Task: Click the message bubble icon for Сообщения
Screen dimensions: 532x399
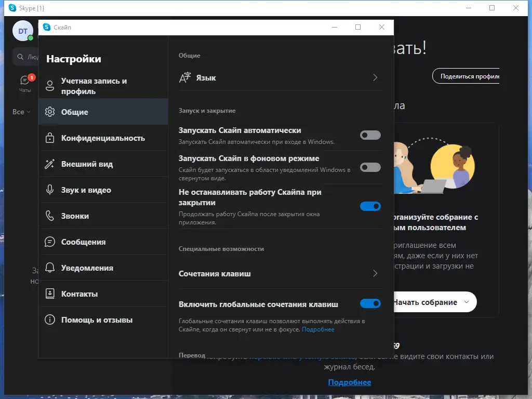Action: click(x=50, y=242)
